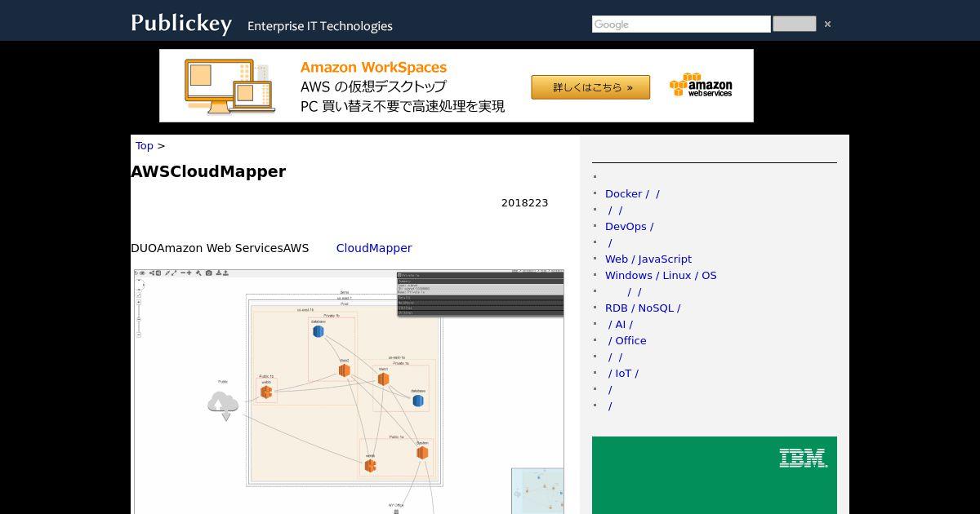Go to the Top breadcrumb link
The image size is (980, 514).
[x=144, y=145]
